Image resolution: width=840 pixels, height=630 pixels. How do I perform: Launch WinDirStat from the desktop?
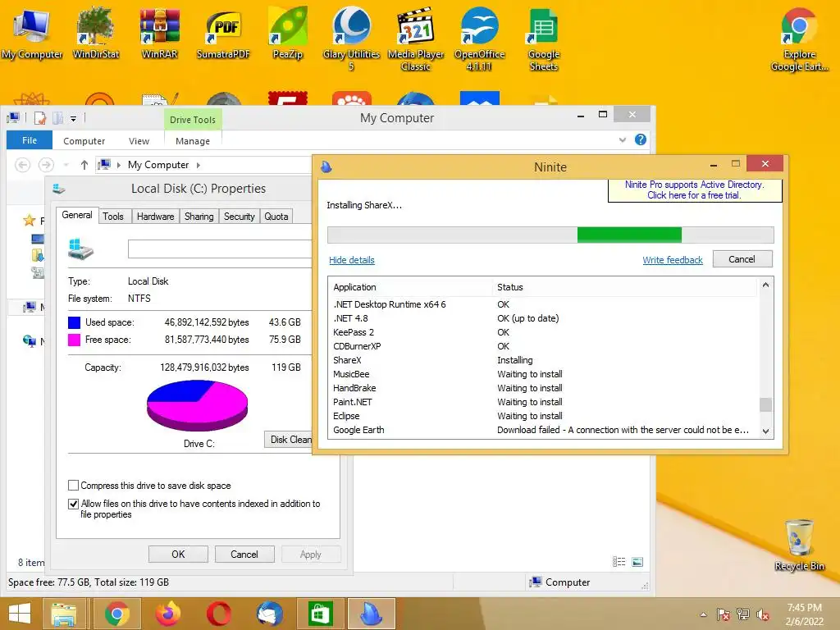click(x=95, y=33)
